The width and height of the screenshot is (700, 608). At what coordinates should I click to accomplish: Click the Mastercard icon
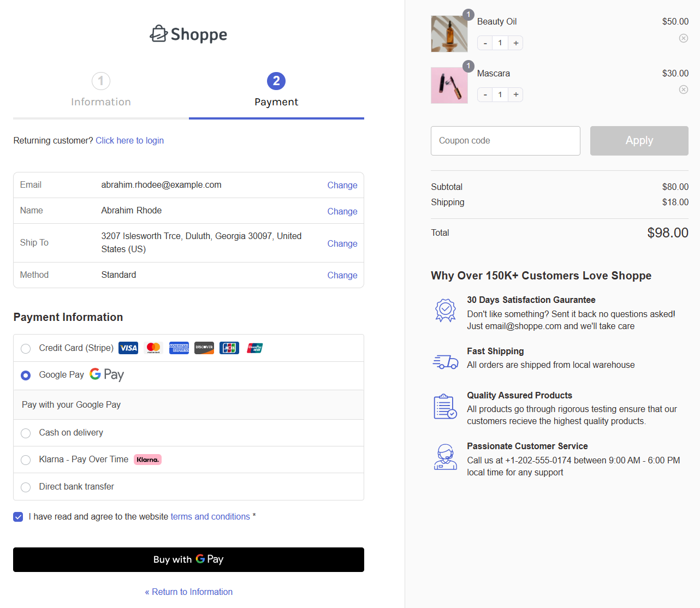153,348
